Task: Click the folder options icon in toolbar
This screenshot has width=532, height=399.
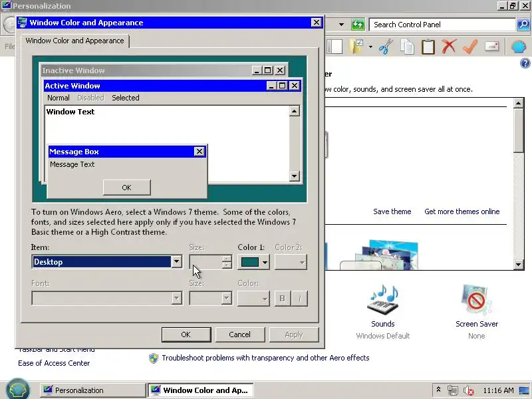Action: click(357, 47)
